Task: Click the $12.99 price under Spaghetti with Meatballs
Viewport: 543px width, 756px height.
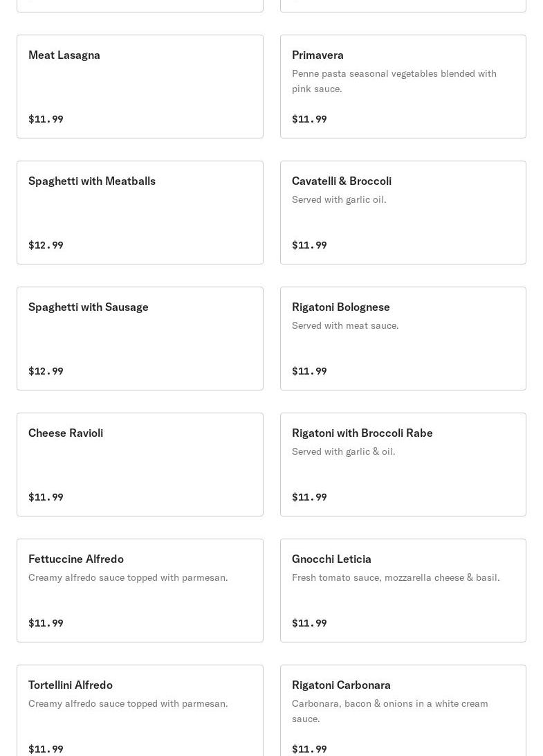Action: [46, 245]
